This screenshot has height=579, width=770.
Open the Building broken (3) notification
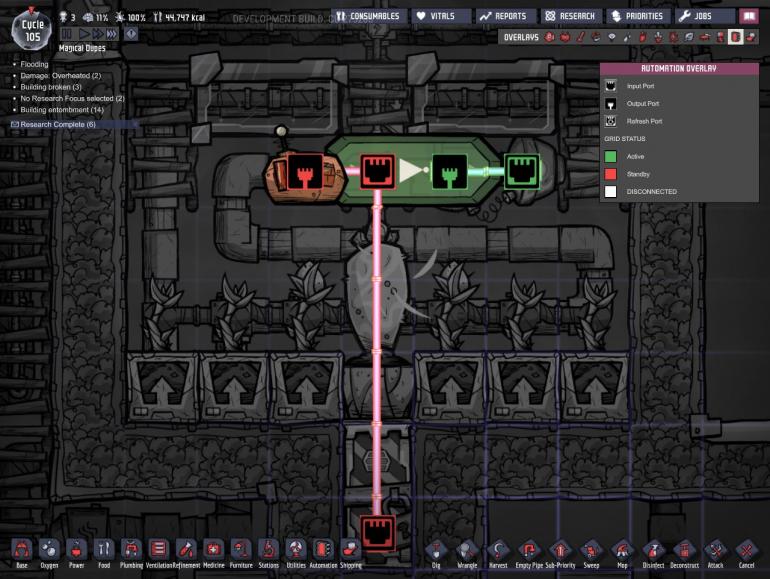tap(51, 87)
